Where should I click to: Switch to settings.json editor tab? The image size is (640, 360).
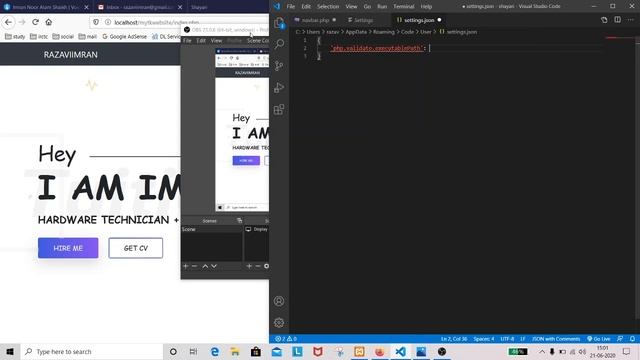[x=419, y=20]
